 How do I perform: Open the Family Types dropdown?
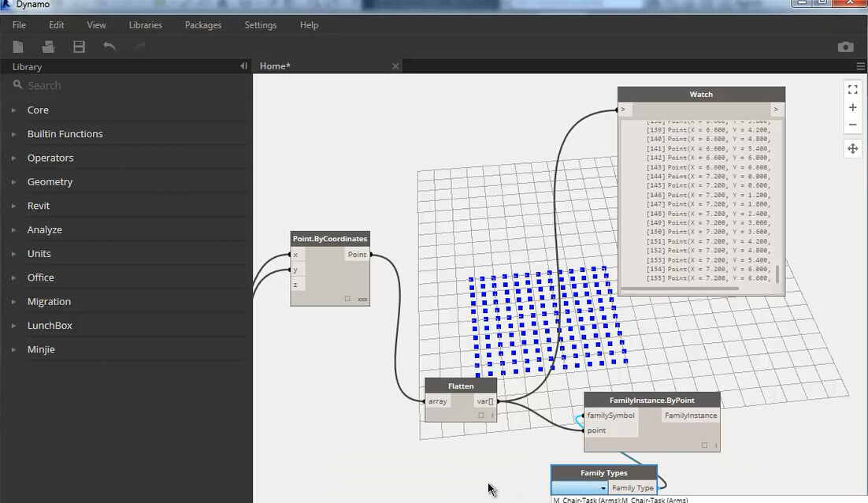pyautogui.click(x=580, y=488)
